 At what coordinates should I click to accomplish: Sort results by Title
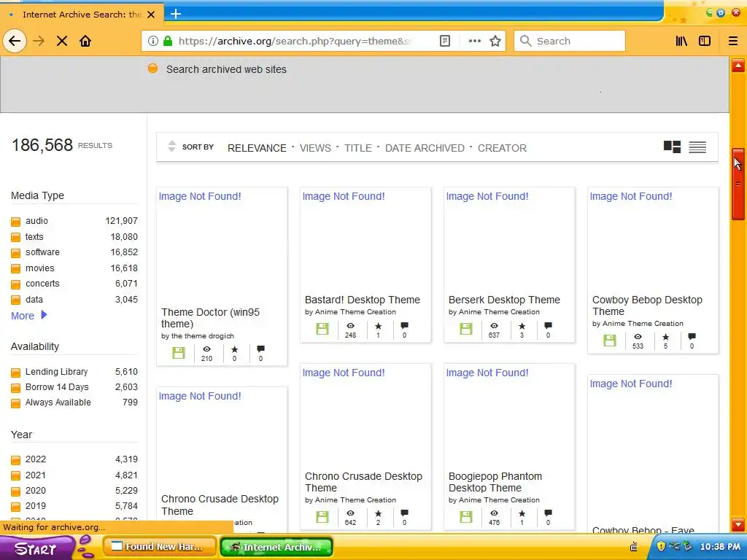coord(357,148)
